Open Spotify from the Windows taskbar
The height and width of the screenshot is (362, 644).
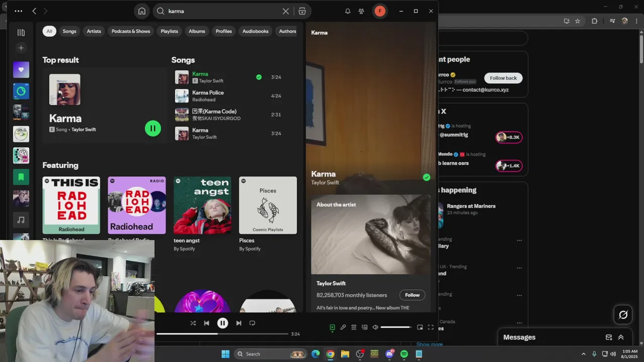(404, 354)
